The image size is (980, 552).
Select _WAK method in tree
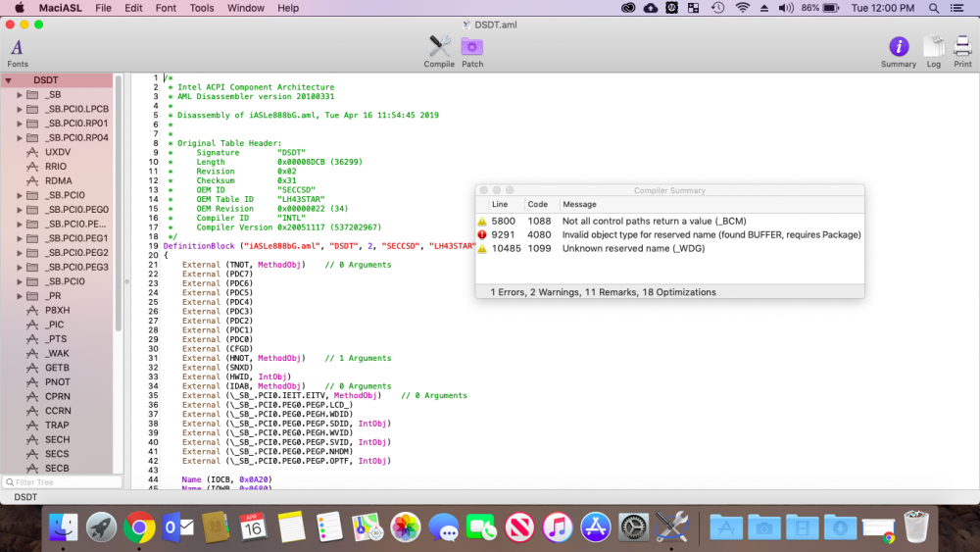point(57,354)
